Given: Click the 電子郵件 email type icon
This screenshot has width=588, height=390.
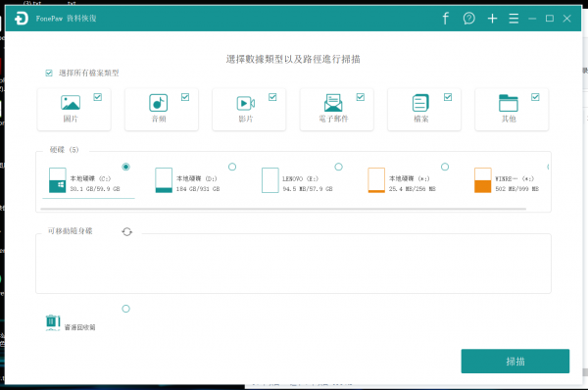Looking at the screenshot, I should click(333, 103).
